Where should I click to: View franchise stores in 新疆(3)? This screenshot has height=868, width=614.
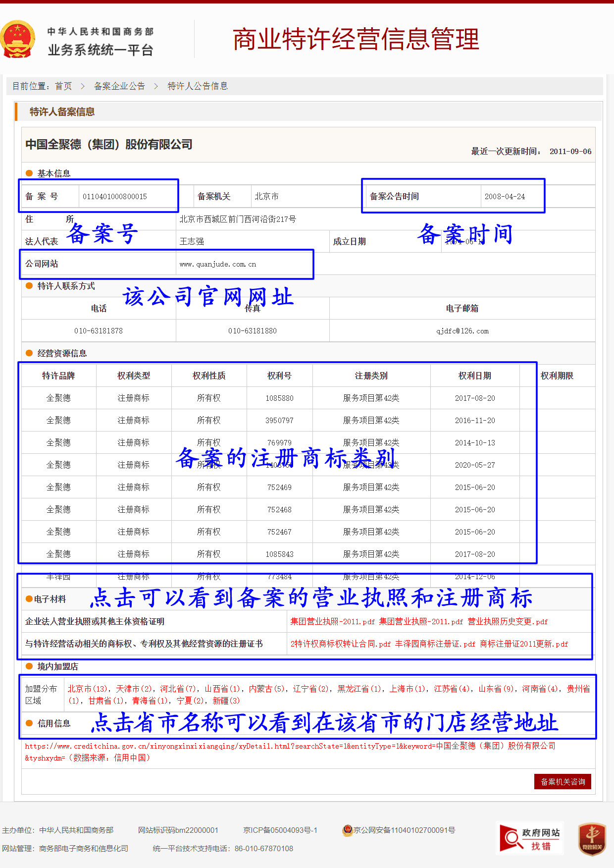pos(226,701)
